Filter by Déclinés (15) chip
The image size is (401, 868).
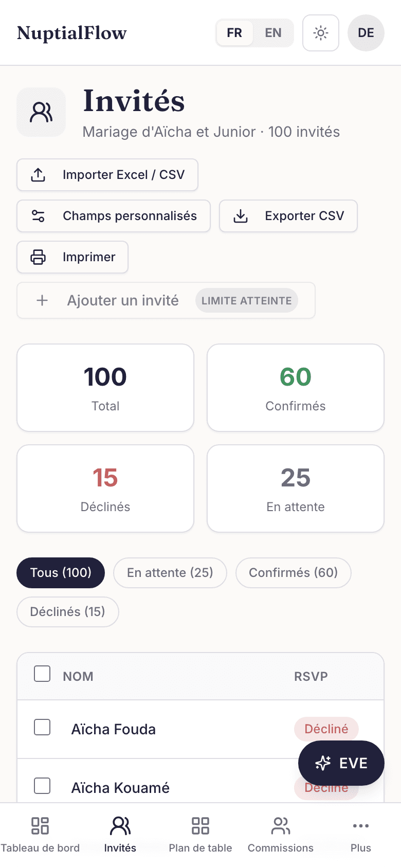(68, 612)
